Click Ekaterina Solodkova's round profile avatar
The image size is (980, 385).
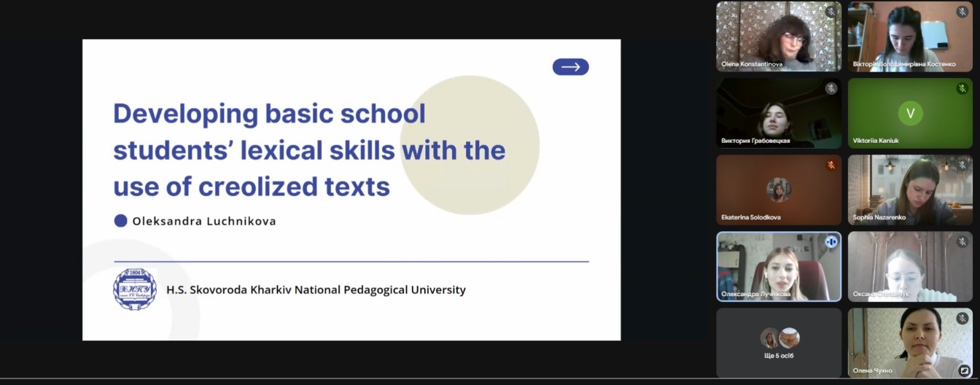point(779,190)
